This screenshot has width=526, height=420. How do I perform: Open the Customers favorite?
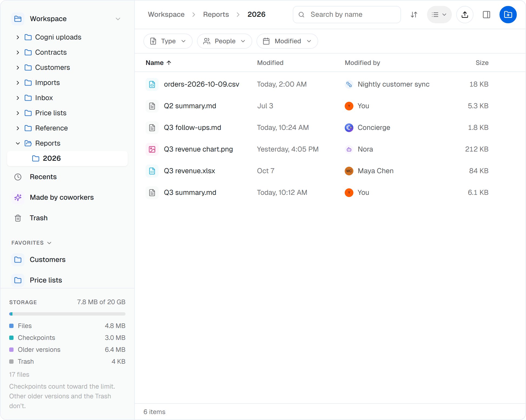[67, 260]
